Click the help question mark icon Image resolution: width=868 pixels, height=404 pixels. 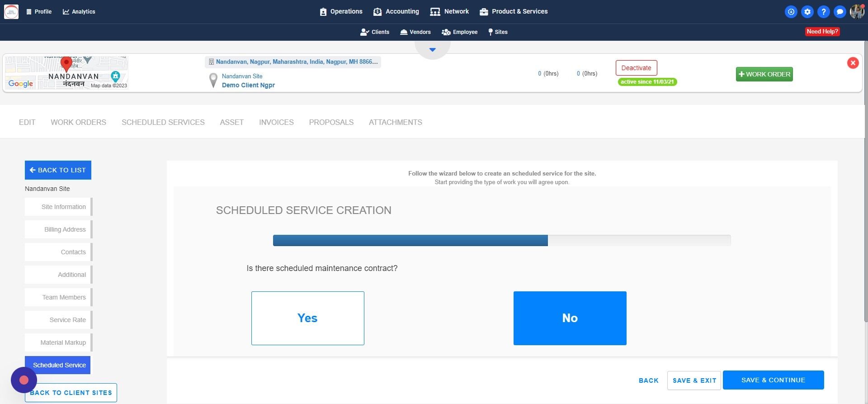click(x=824, y=12)
